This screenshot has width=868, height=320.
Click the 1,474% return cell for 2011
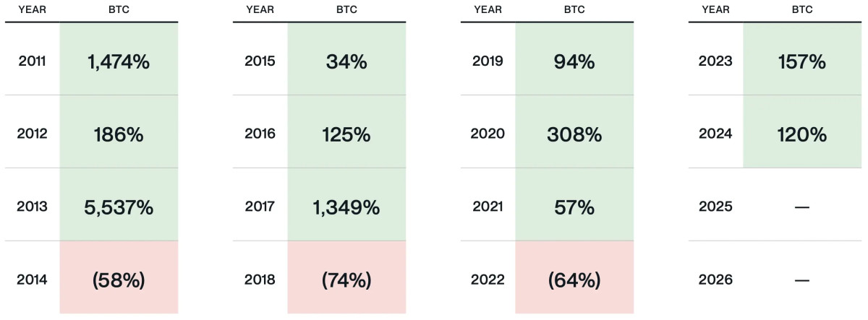point(119,62)
